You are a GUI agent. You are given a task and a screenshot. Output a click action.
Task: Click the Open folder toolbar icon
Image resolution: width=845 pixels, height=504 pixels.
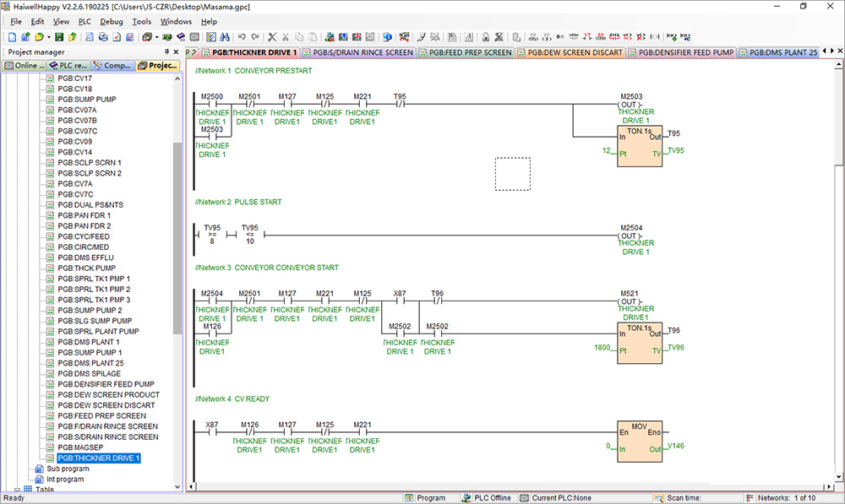(39, 36)
